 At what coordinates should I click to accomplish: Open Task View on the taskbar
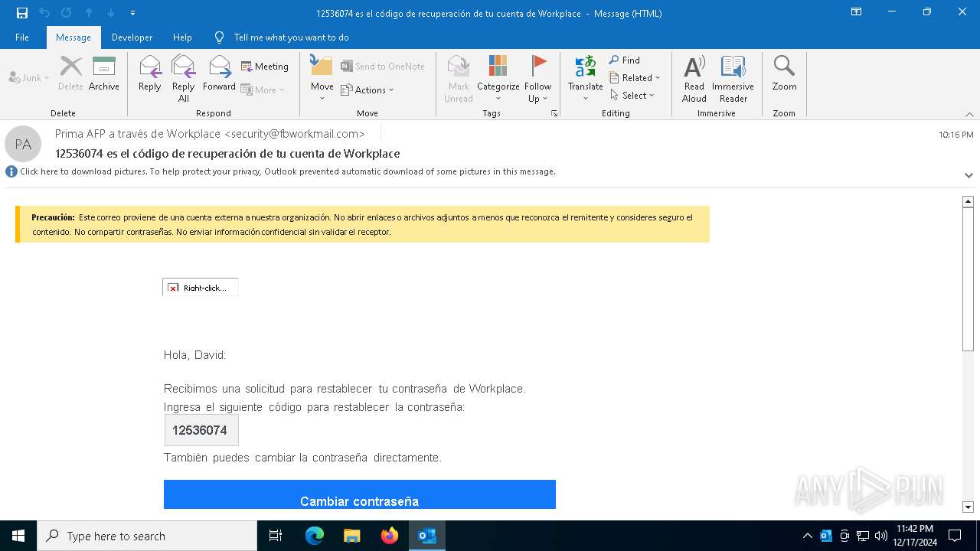coord(276,536)
